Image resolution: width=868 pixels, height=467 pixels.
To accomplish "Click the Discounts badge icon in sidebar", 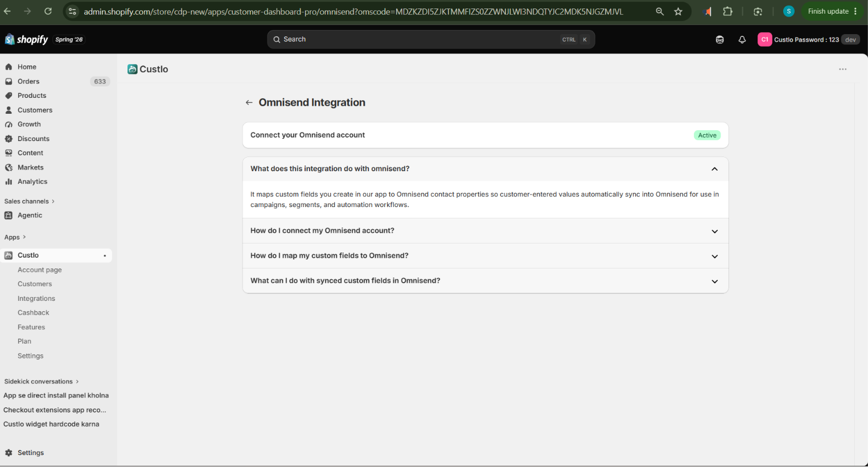I will pyautogui.click(x=9, y=139).
